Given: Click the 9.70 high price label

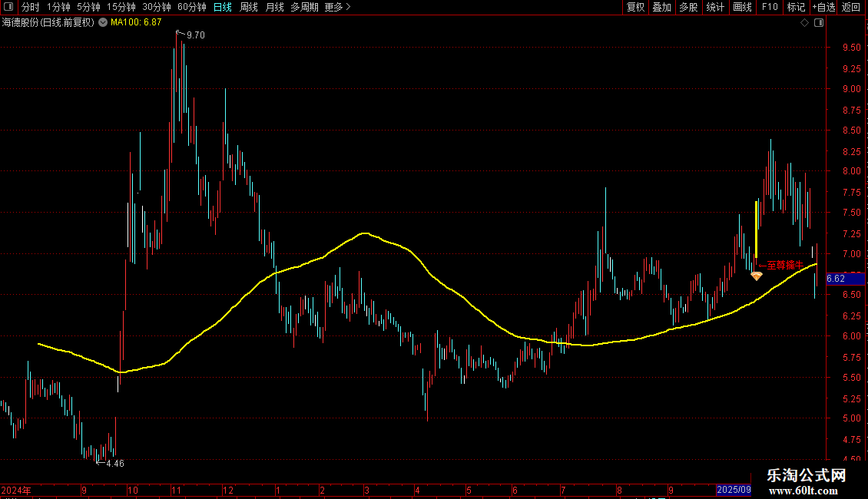Looking at the screenshot, I should pyautogui.click(x=195, y=35).
